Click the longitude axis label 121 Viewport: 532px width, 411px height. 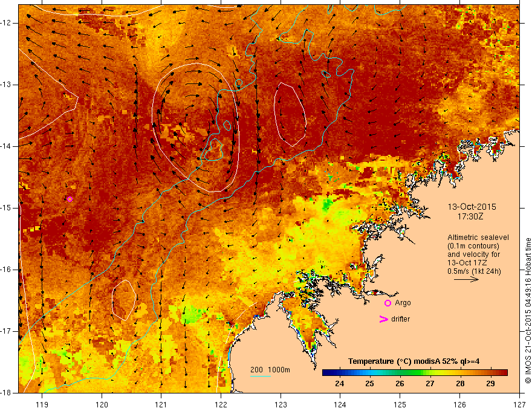161,404
